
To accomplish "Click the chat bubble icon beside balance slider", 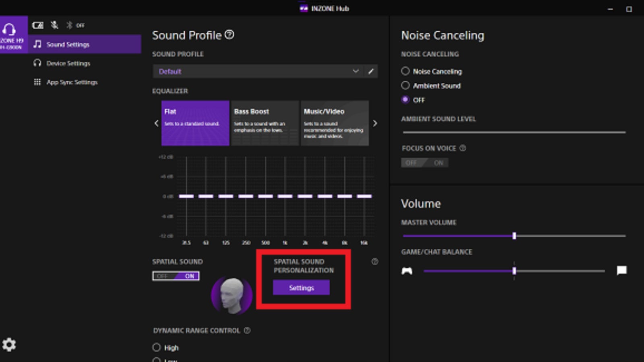I will click(622, 271).
